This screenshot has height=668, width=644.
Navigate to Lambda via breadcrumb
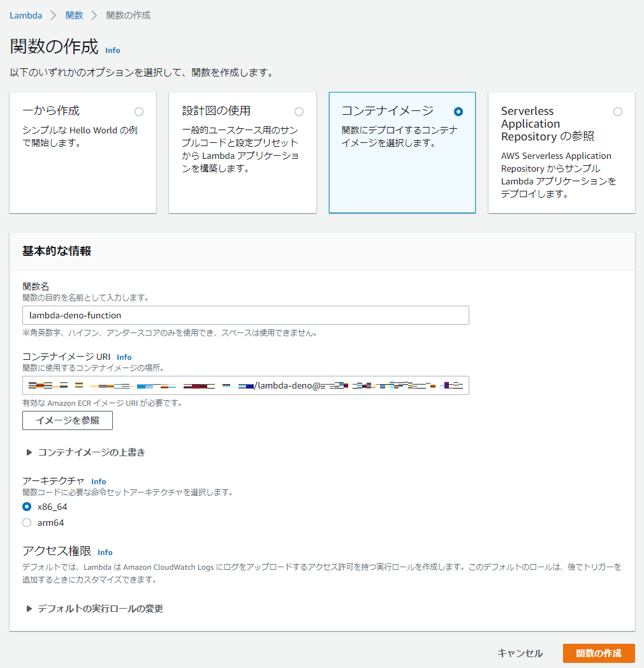click(26, 15)
